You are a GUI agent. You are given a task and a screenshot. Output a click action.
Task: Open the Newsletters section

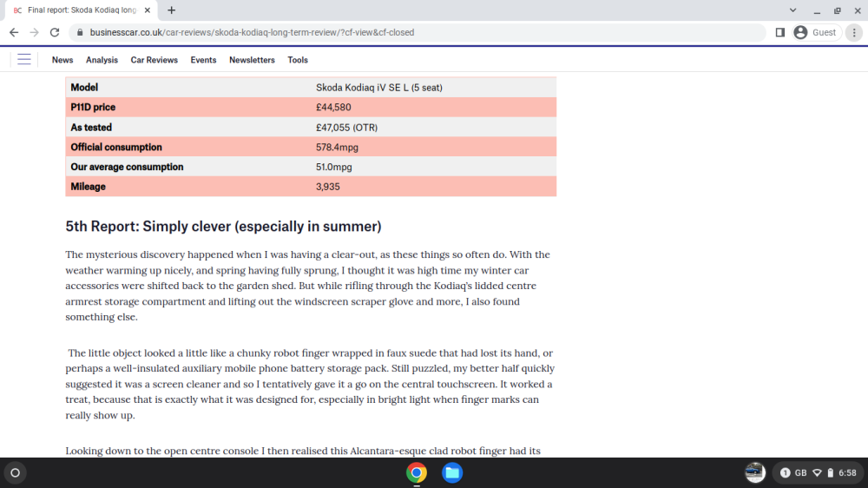252,60
